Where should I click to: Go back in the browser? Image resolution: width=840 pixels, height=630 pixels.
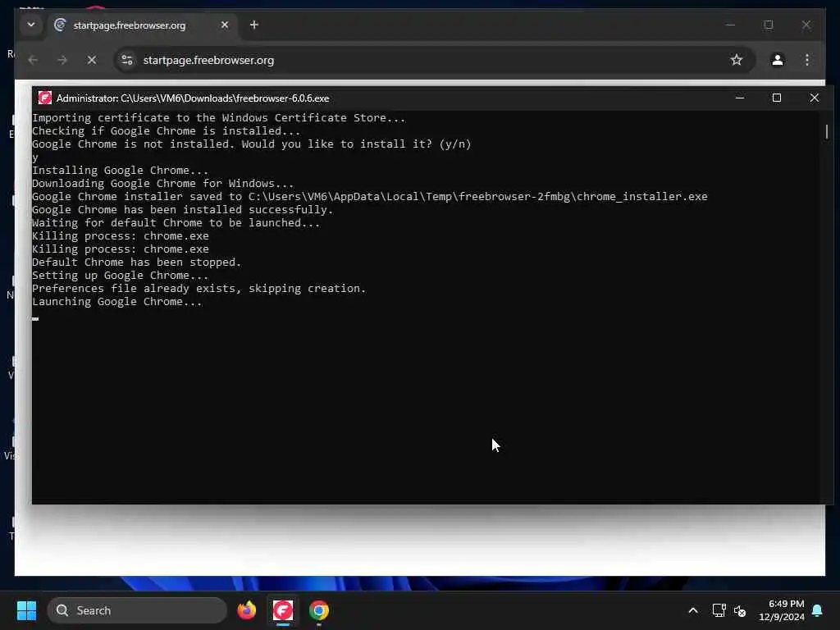click(x=33, y=60)
